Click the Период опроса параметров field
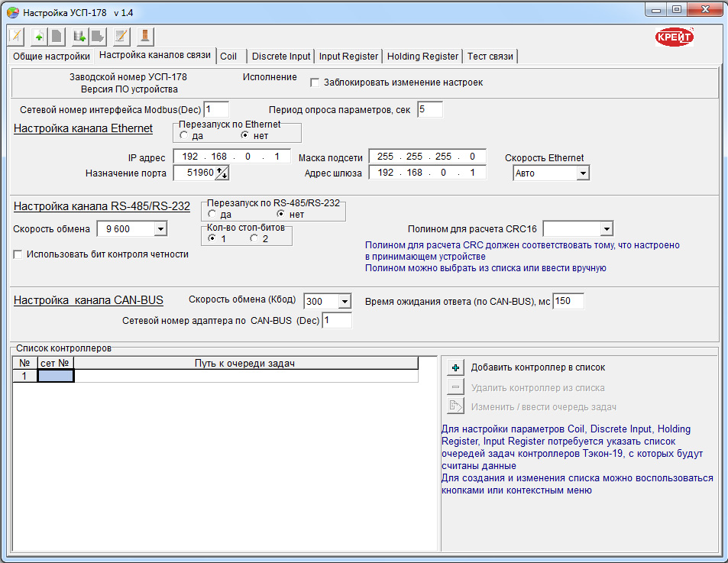Viewport: 728px width, 563px height. 430,109
